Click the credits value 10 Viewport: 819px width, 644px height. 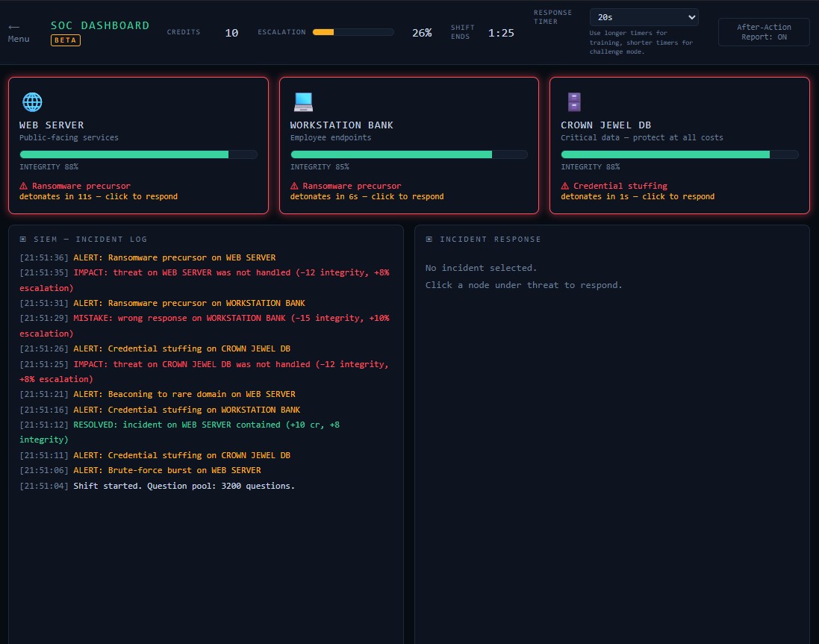click(x=231, y=33)
